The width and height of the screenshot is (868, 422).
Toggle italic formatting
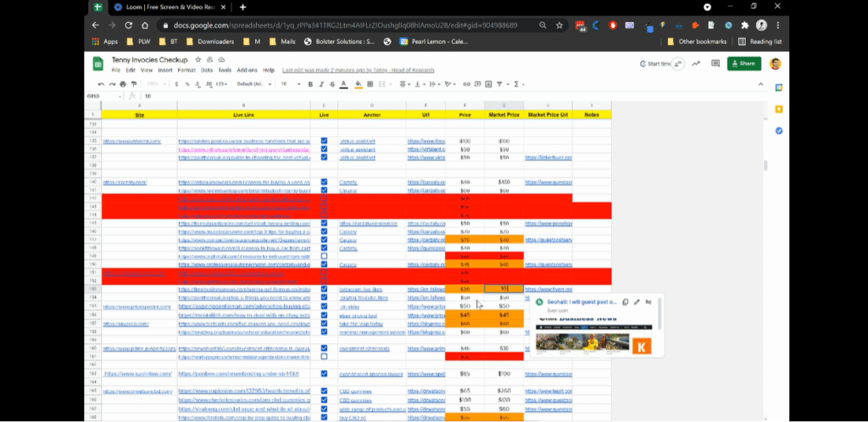(x=321, y=84)
